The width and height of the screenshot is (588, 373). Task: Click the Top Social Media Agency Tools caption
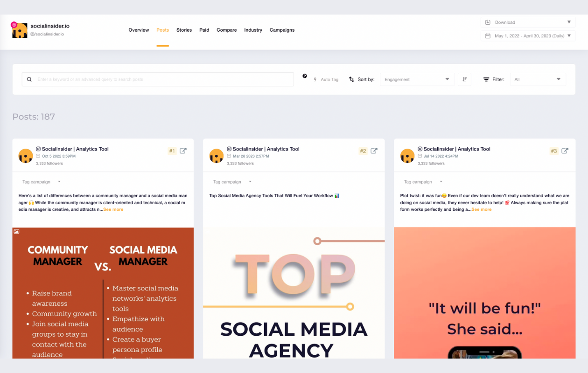point(274,196)
